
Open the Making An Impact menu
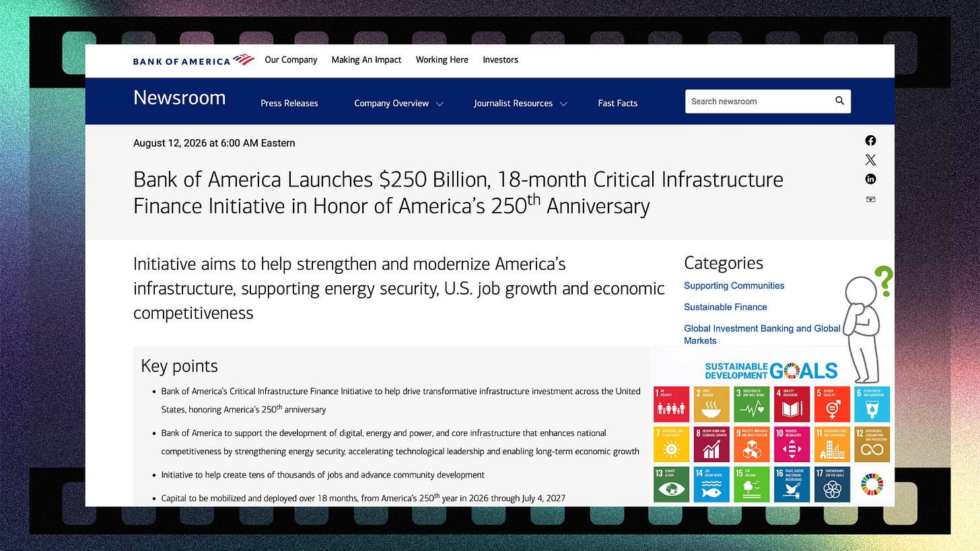(366, 60)
